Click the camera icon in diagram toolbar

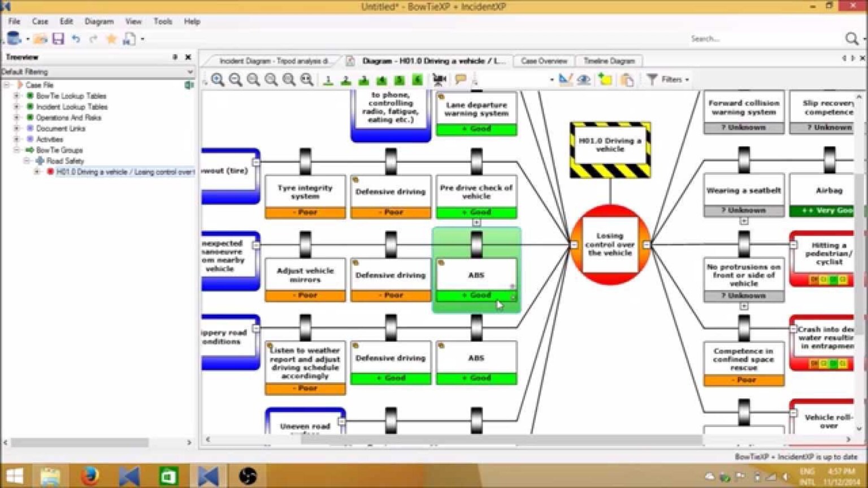tap(439, 80)
